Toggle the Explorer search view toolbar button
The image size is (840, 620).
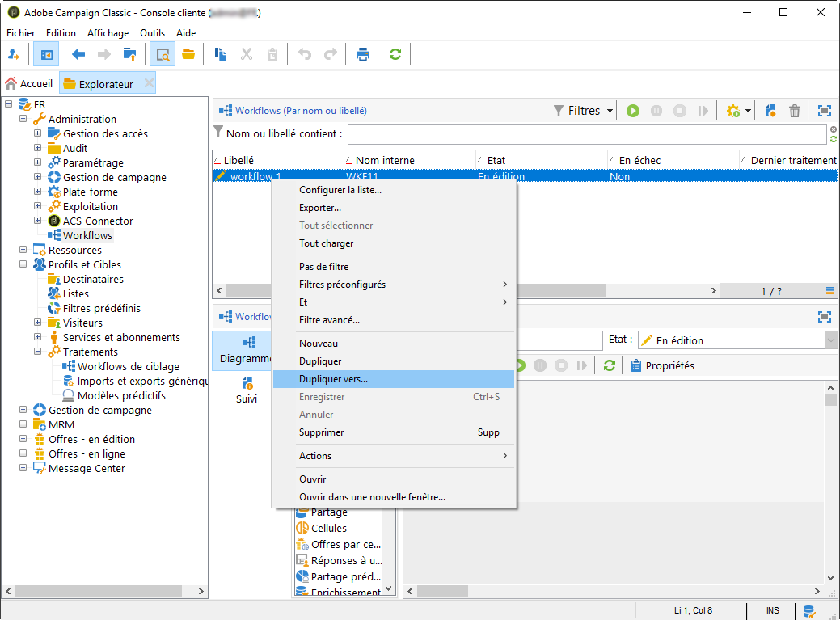(163, 54)
